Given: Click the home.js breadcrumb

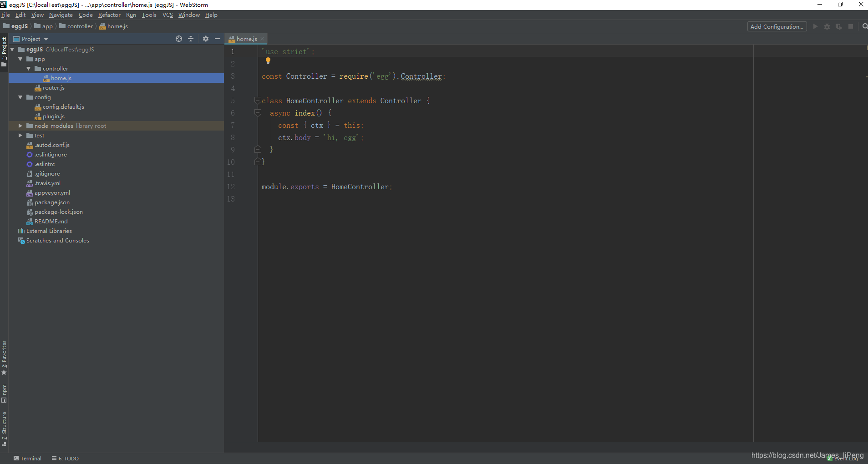Looking at the screenshot, I should [114, 26].
